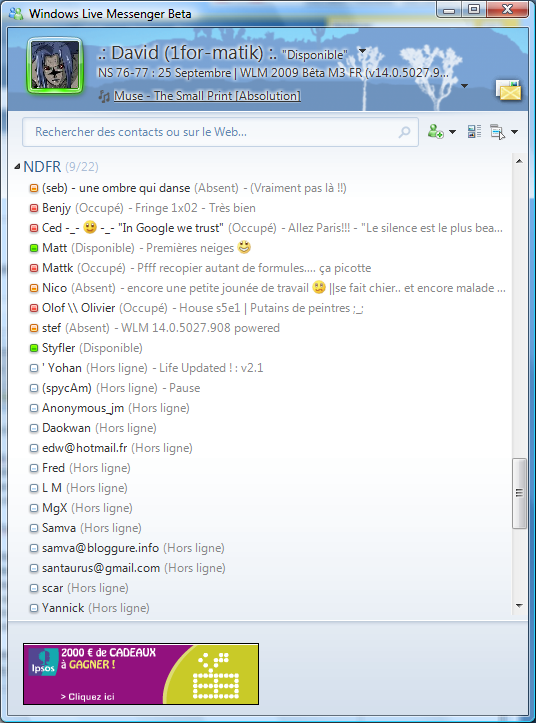Open dropdown arrow beside add contact icon
The width and height of the screenshot is (536, 723).
pos(453,132)
